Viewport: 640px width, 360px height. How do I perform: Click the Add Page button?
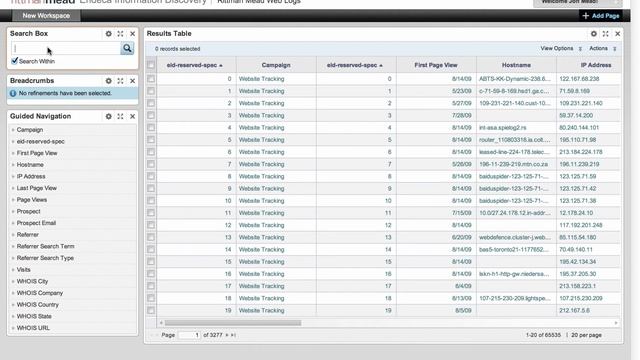coord(601,16)
